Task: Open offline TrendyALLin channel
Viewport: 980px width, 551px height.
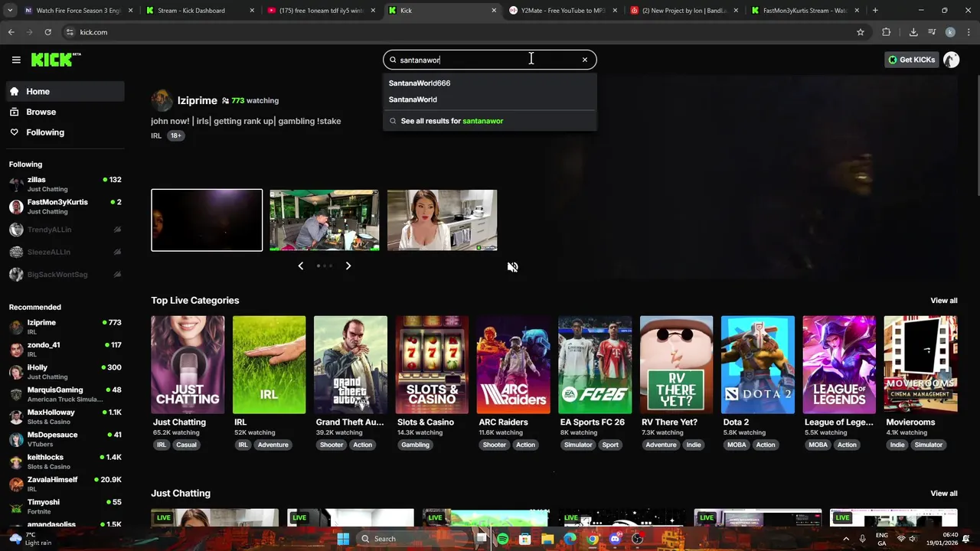Action: [x=64, y=230]
